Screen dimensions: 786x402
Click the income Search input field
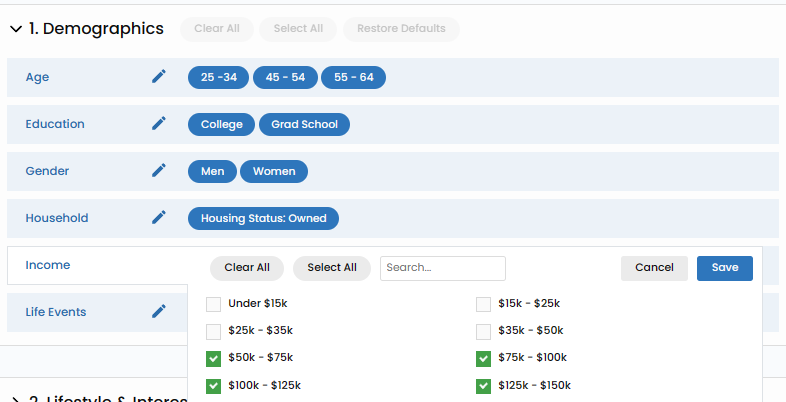[x=442, y=268]
